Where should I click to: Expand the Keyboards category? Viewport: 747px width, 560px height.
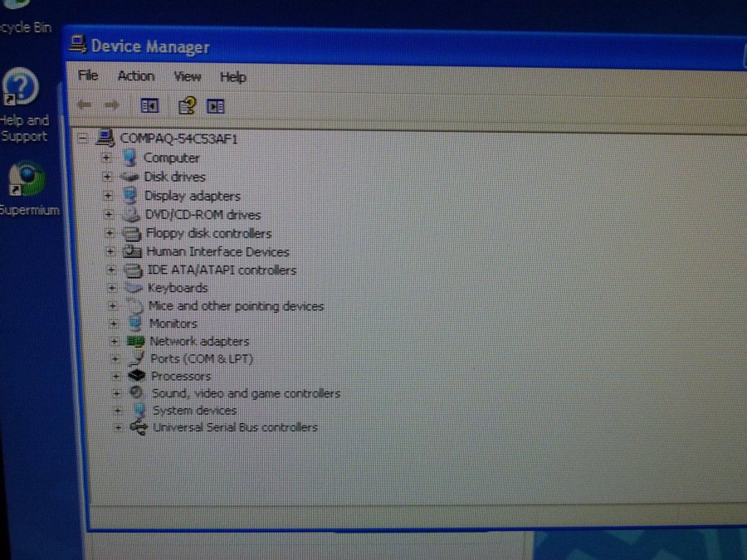coord(112,288)
